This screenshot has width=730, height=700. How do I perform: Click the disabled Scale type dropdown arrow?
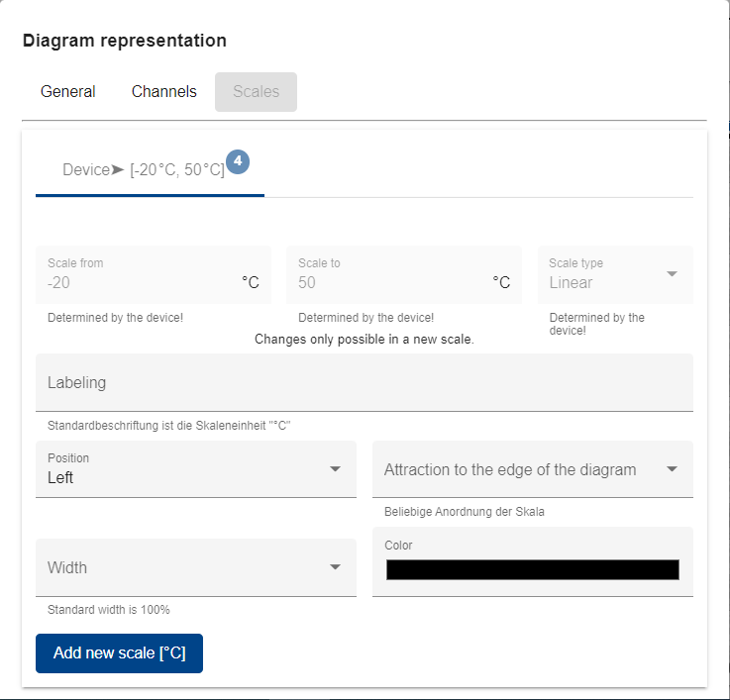pyautogui.click(x=673, y=273)
